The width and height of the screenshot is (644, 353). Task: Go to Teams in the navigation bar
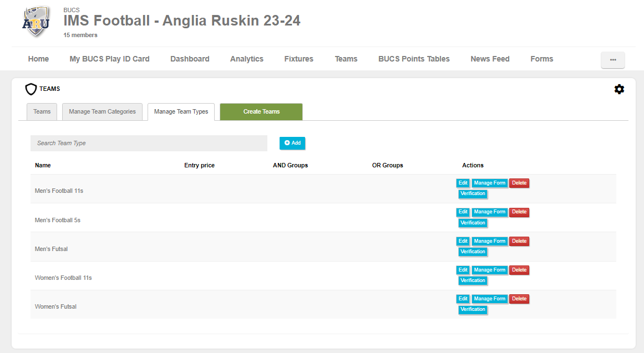(x=346, y=59)
